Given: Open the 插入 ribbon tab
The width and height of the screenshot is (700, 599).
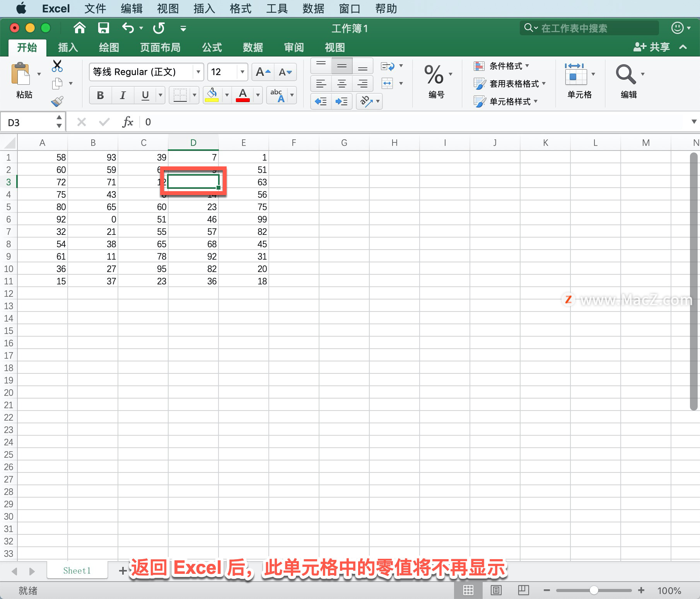Looking at the screenshot, I should pos(68,48).
